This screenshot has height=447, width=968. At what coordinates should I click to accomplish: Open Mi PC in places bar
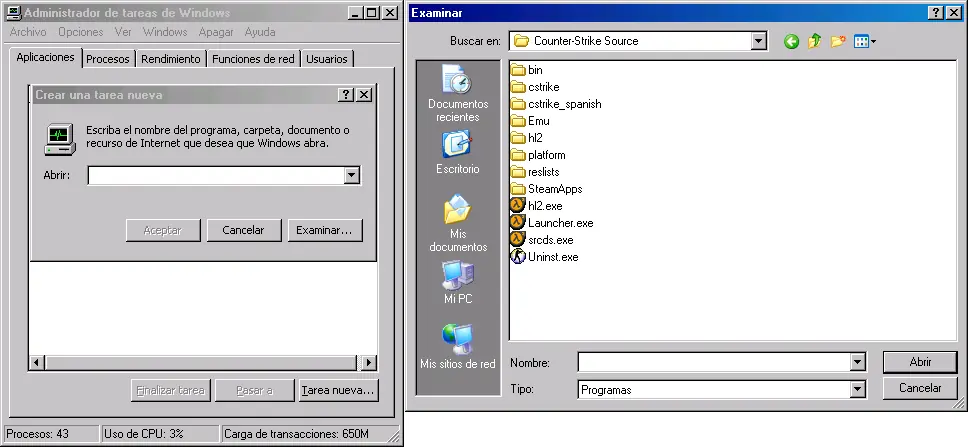(x=458, y=283)
